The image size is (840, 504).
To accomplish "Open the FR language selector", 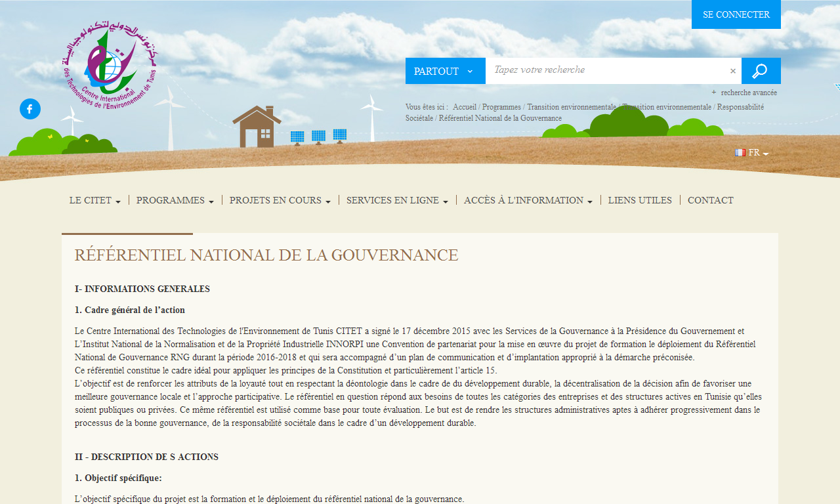I will tap(752, 153).
